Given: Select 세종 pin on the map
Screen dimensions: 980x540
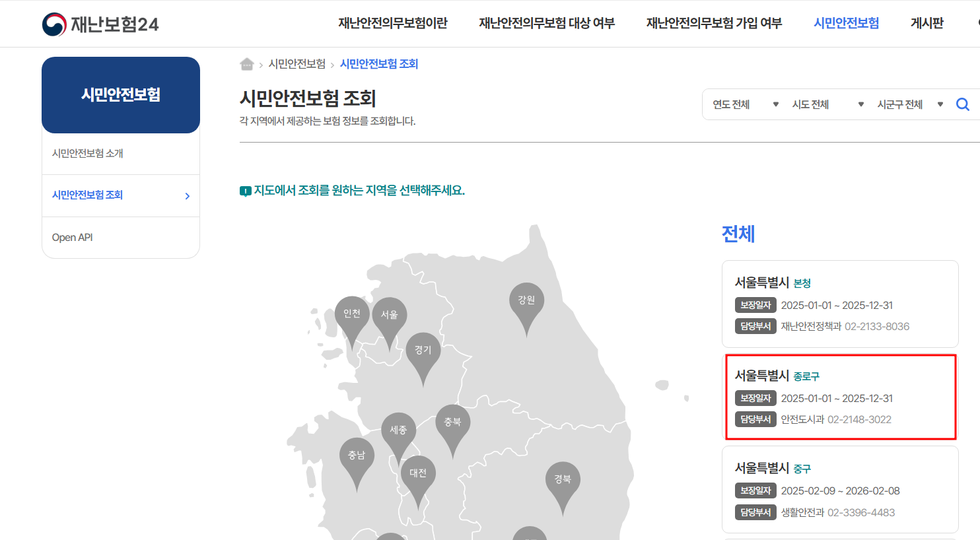Looking at the screenshot, I should [399, 429].
